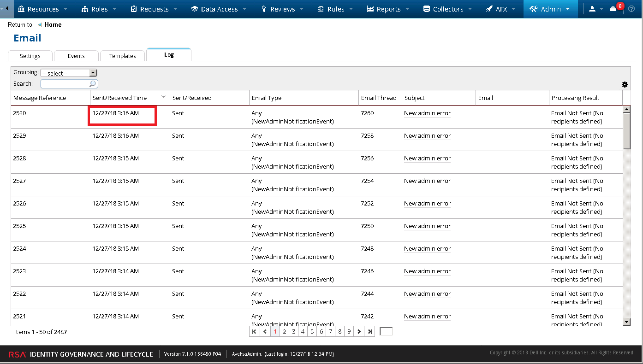
Task: Open 'New admin error' link for message 2530
Action: tap(427, 113)
